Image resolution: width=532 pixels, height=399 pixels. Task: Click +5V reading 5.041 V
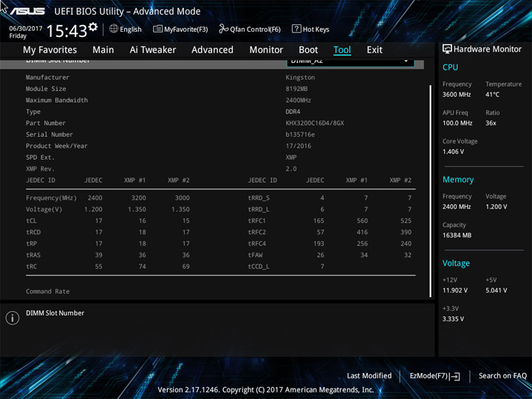click(496, 290)
